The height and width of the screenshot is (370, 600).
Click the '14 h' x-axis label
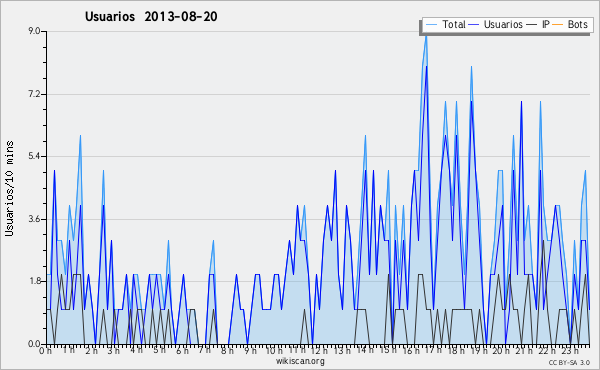click(365, 350)
